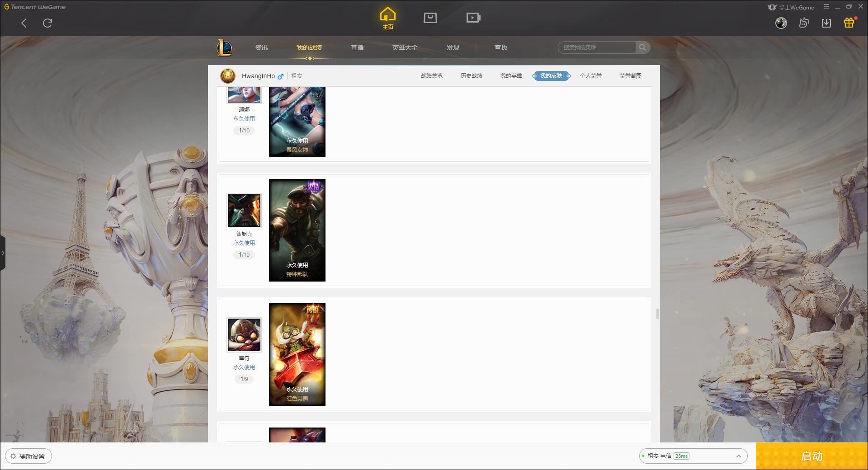Viewport: 868px width, 470px height.
Task: Click the chevron arrow in server selector
Action: [x=739, y=456]
